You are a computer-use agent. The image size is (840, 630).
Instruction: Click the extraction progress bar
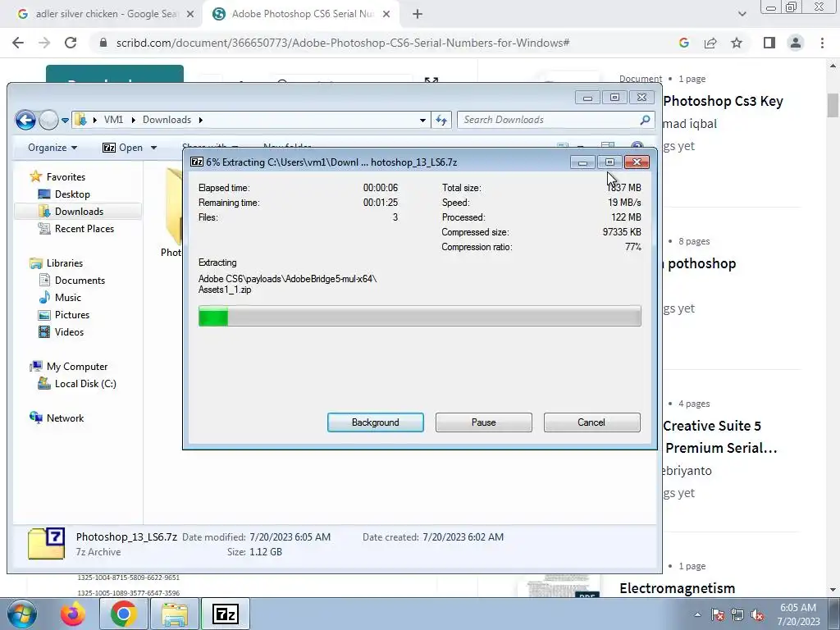419,316
